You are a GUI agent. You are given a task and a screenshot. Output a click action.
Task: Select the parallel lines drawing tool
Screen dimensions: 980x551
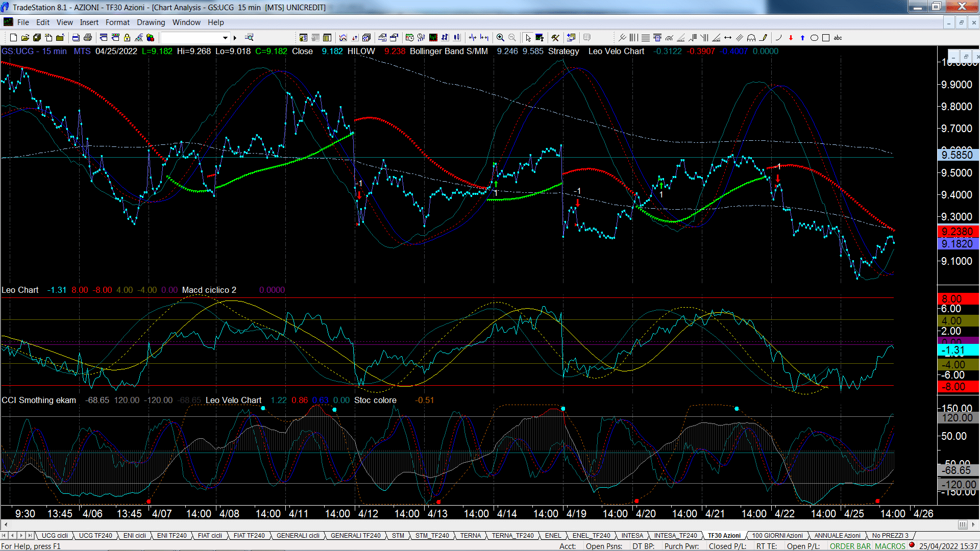[x=740, y=38]
